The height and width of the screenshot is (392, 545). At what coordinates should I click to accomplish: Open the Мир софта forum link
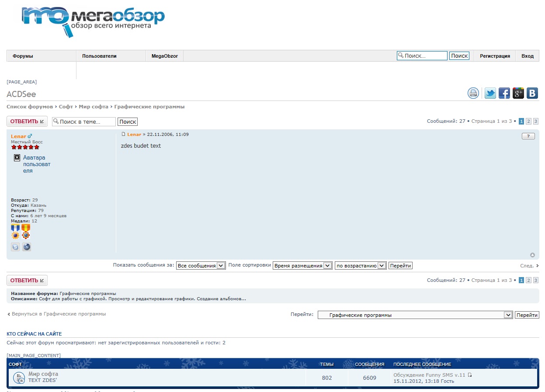pyautogui.click(x=43, y=374)
